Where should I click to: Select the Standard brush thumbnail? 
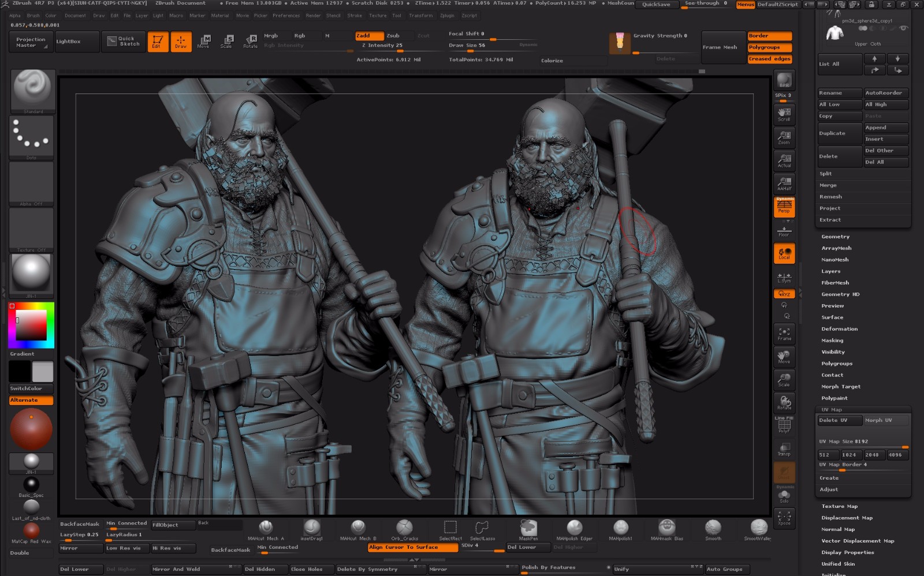coord(32,91)
